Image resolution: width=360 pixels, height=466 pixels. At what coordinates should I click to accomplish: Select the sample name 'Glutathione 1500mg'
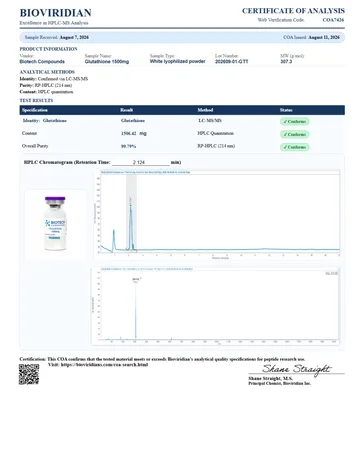(x=107, y=62)
